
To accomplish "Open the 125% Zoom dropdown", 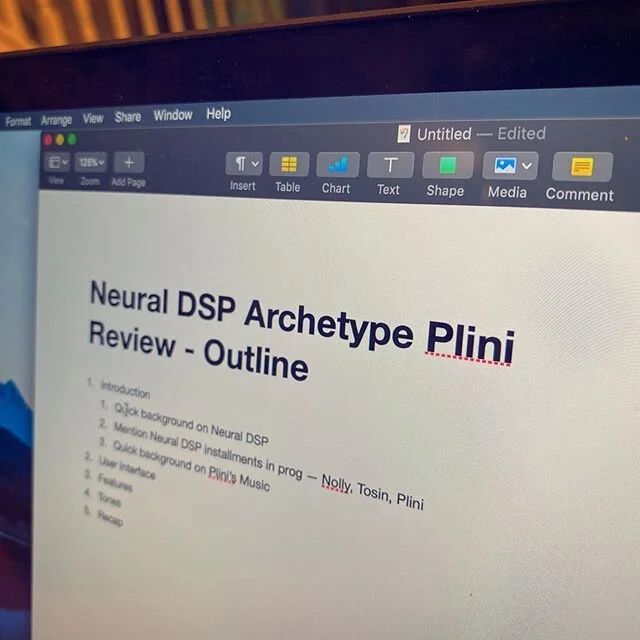I will [x=91, y=162].
